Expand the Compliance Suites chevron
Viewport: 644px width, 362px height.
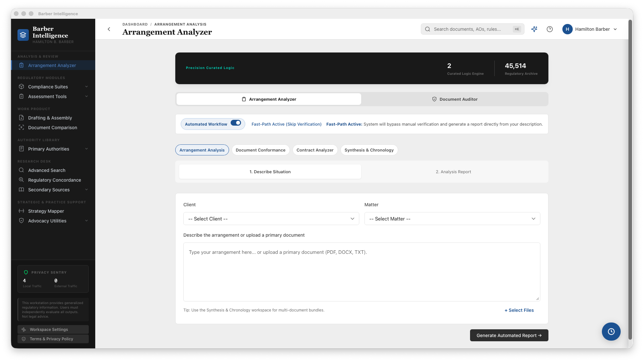pyautogui.click(x=86, y=86)
